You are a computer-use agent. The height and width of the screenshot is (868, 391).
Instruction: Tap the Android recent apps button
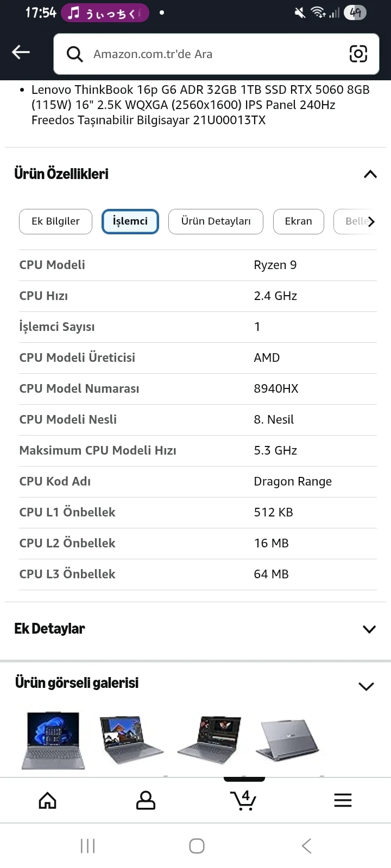[87, 846]
